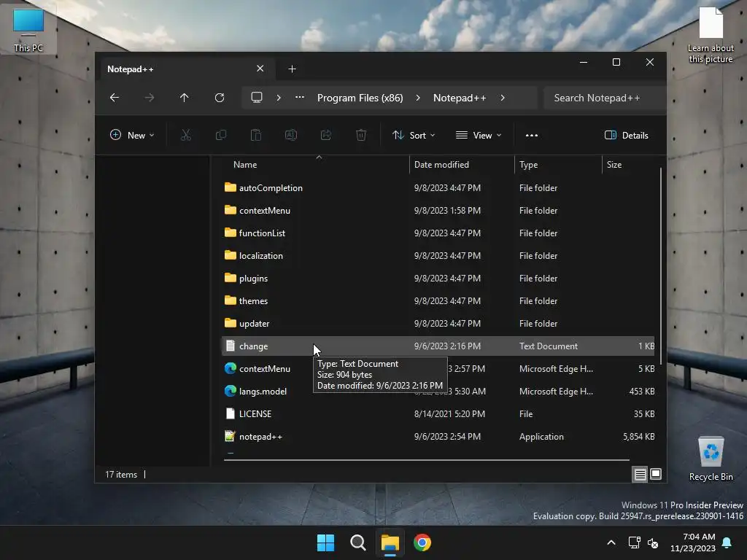Go back using the back arrow
The width and height of the screenshot is (747, 560).
point(115,98)
